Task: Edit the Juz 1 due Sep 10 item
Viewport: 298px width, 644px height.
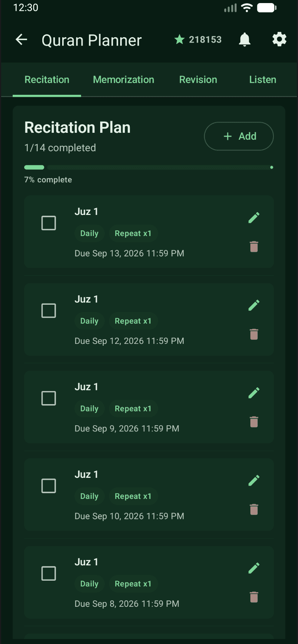Action: point(254,480)
